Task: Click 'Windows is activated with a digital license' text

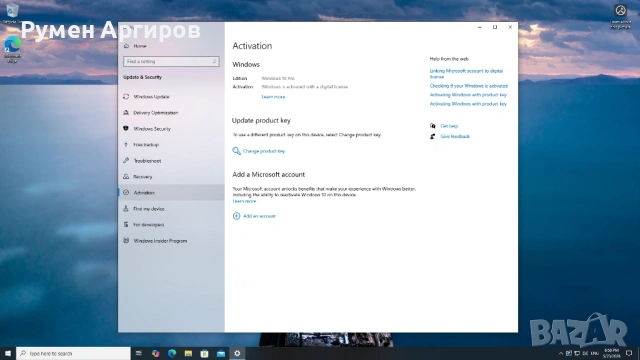Action: click(x=304, y=87)
